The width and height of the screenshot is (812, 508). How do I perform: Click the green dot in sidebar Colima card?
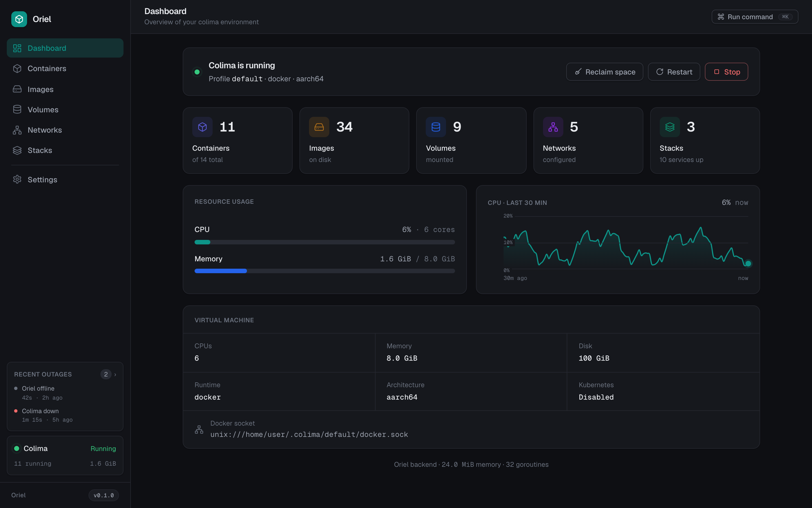coord(16,448)
